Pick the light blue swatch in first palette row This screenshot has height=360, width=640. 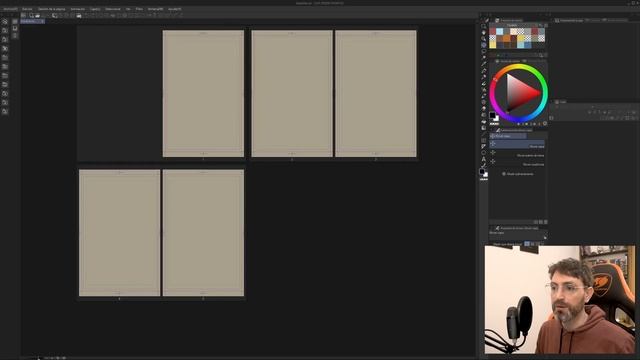point(500,31)
